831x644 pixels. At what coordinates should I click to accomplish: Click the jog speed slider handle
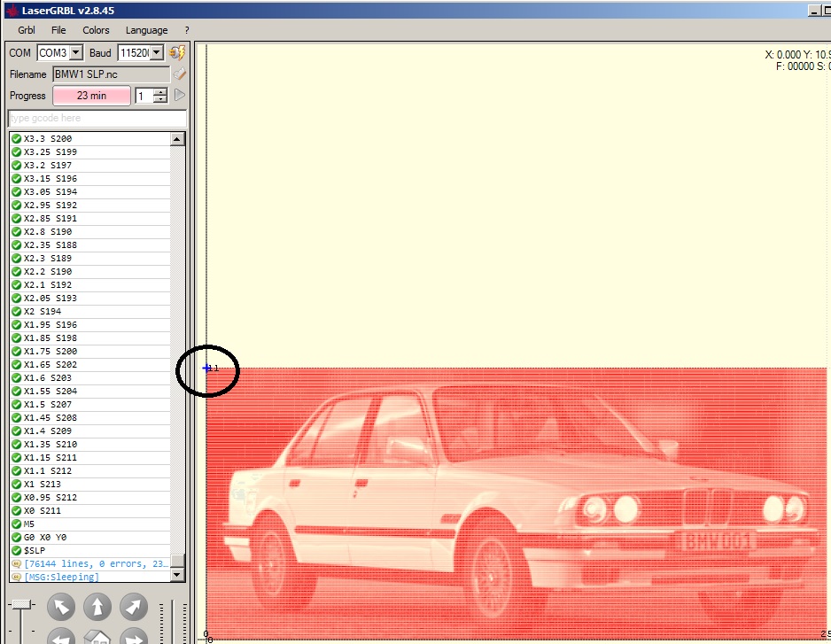tap(20, 604)
